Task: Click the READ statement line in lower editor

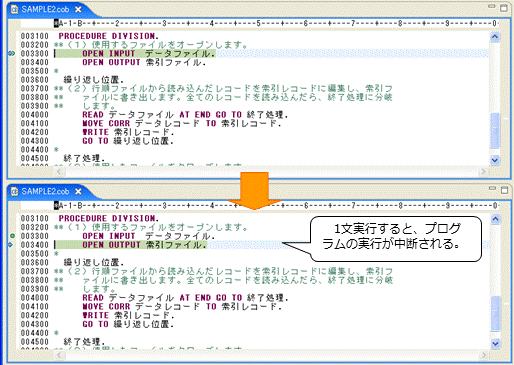Action: point(185,298)
